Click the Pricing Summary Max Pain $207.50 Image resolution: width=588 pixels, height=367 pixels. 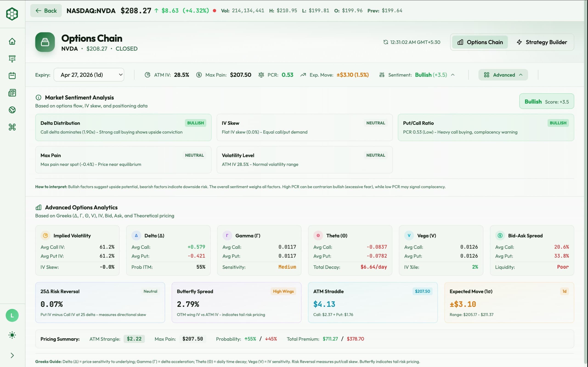(193, 339)
